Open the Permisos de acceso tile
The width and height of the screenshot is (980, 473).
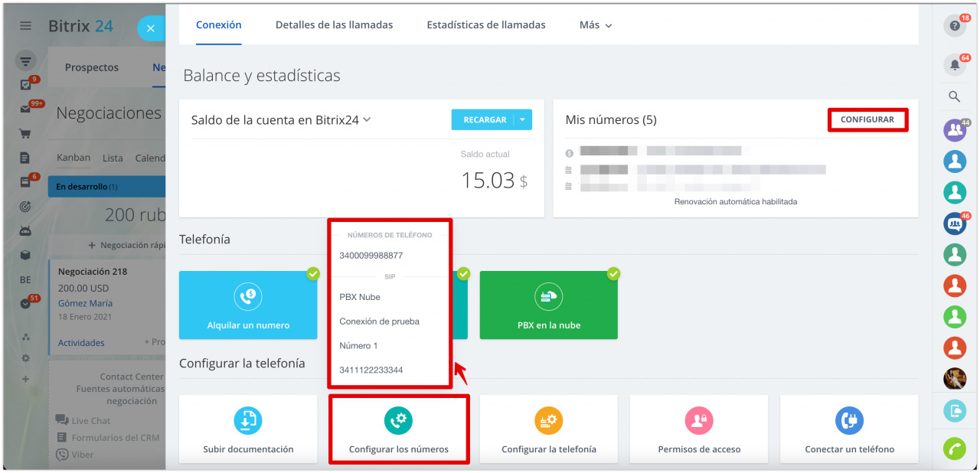pos(699,429)
